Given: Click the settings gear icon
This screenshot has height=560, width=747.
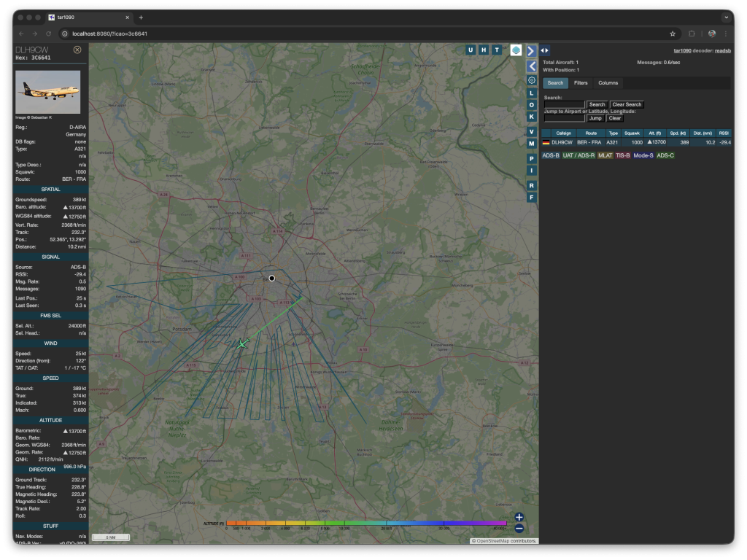Looking at the screenshot, I should click(x=531, y=81).
